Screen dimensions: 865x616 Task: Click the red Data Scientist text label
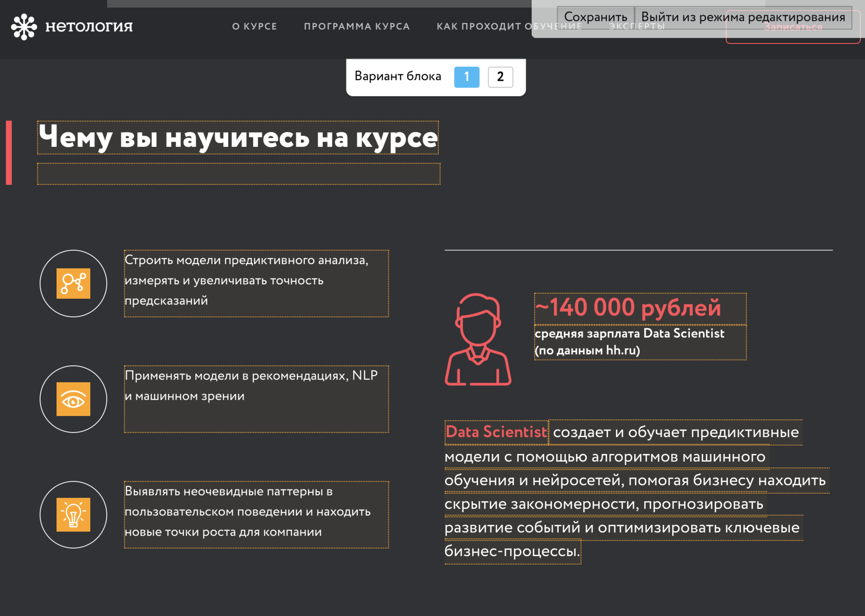tap(496, 432)
